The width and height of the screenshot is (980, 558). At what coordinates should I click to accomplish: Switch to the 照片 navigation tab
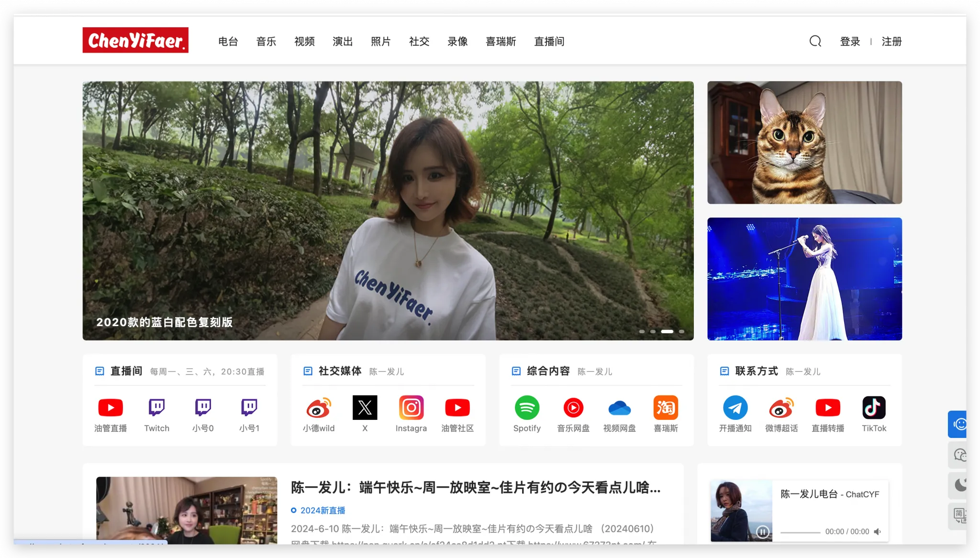[380, 42]
